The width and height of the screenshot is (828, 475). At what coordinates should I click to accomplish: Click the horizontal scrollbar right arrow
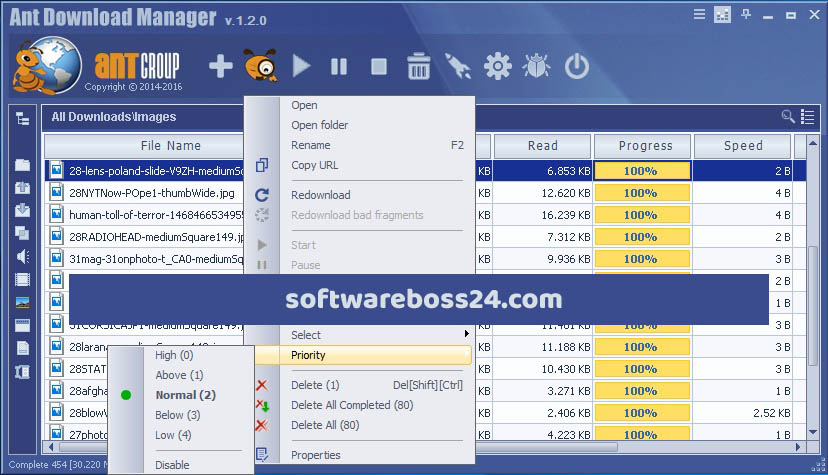[798, 447]
